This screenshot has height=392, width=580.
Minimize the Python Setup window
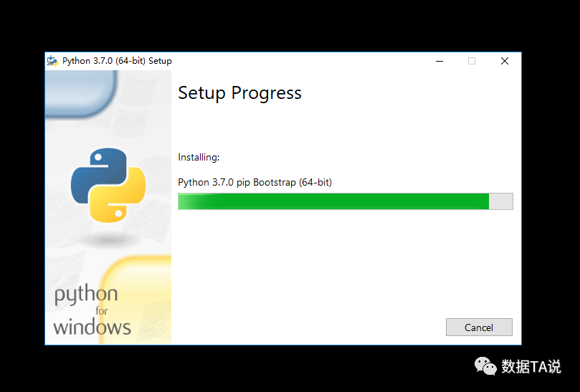(439, 61)
